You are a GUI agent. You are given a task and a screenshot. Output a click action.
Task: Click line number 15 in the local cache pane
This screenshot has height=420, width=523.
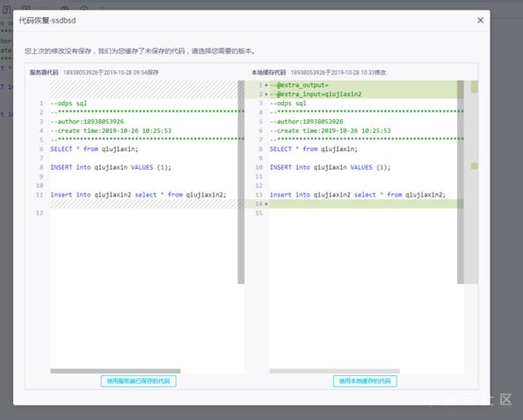259,213
